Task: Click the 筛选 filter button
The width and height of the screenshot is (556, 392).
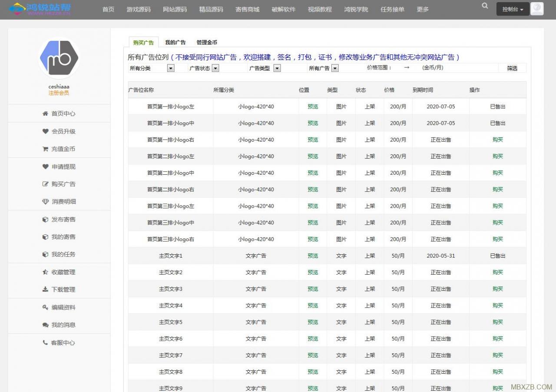Action: 512,68
